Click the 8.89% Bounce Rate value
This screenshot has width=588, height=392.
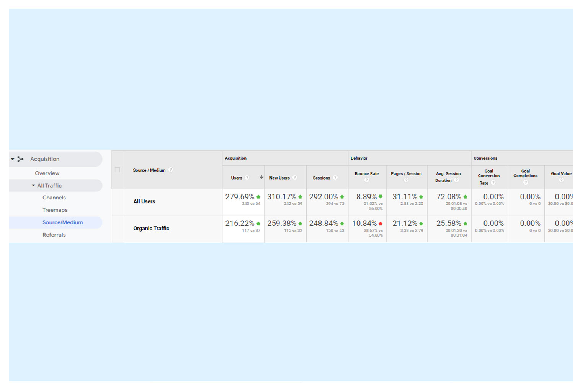point(366,197)
